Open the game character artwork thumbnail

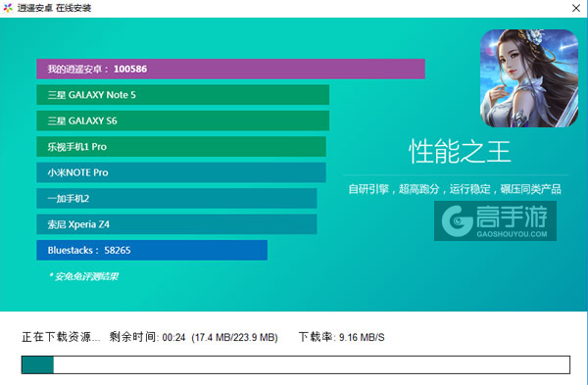pyautogui.click(x=529, y=78)
